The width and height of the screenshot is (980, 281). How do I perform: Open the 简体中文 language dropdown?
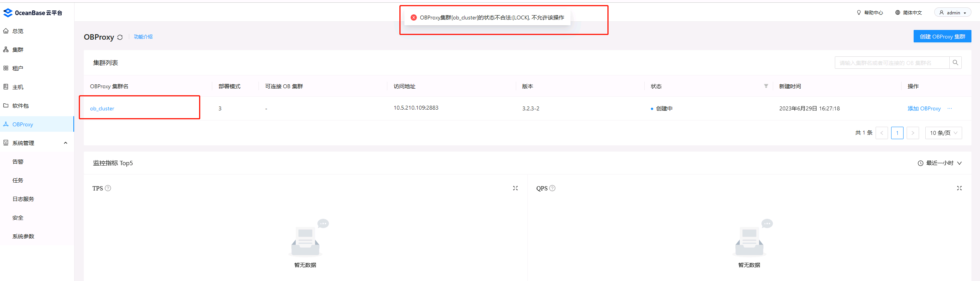[909, 12]
